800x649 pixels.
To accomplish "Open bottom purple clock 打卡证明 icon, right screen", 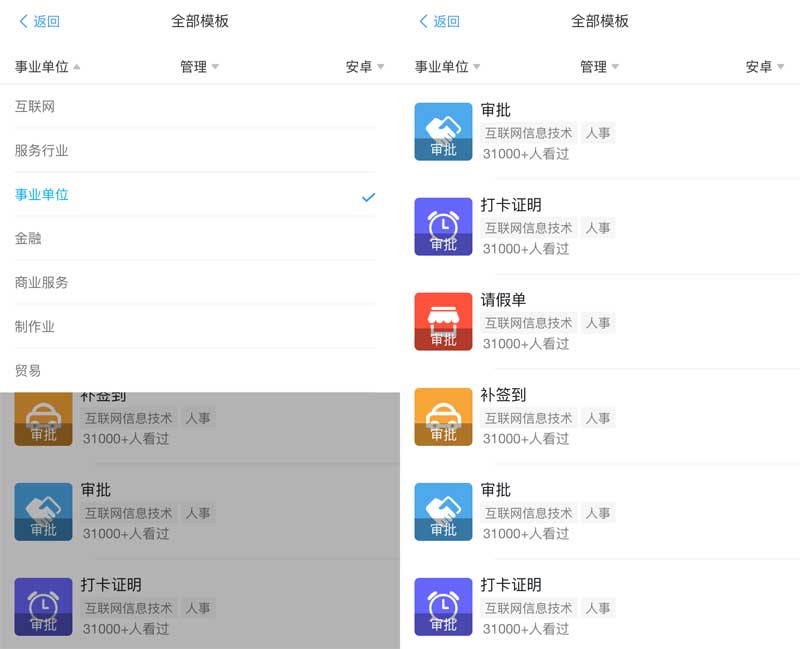I will pyautogui.click(x=443, y=607).
